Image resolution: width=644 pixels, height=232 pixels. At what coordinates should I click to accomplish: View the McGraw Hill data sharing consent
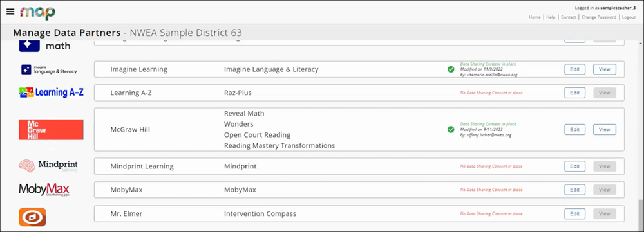605,130
